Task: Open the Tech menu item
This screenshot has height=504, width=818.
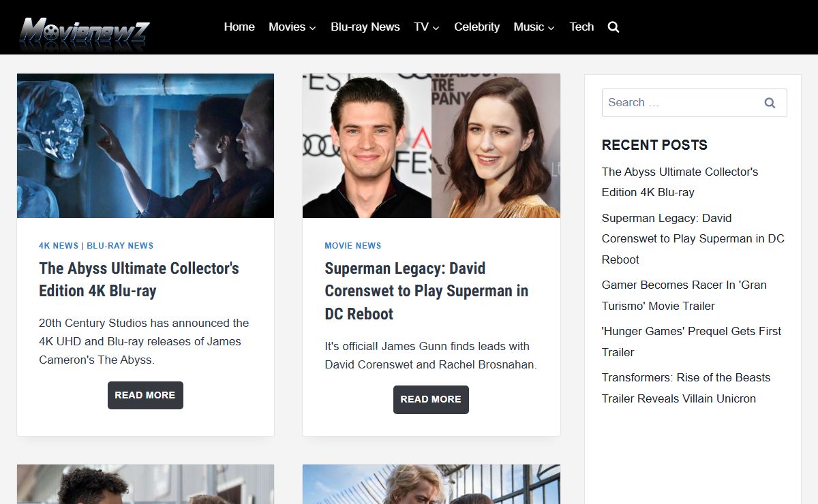Action: tap(581, 27)
